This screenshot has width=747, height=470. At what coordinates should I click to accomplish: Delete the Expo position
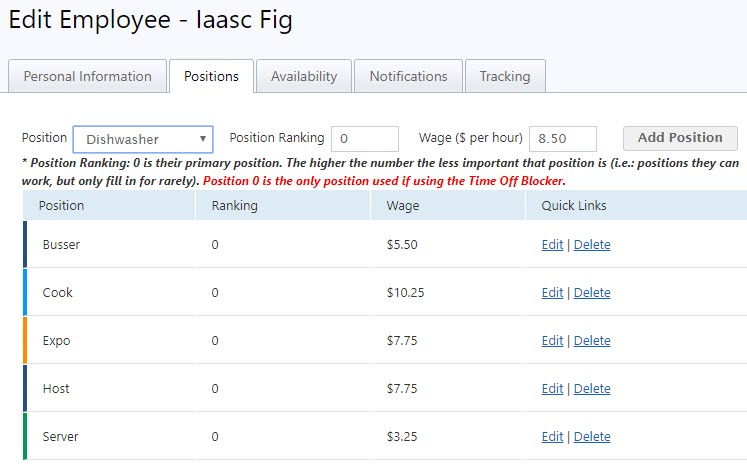click(x=592, y=341)
